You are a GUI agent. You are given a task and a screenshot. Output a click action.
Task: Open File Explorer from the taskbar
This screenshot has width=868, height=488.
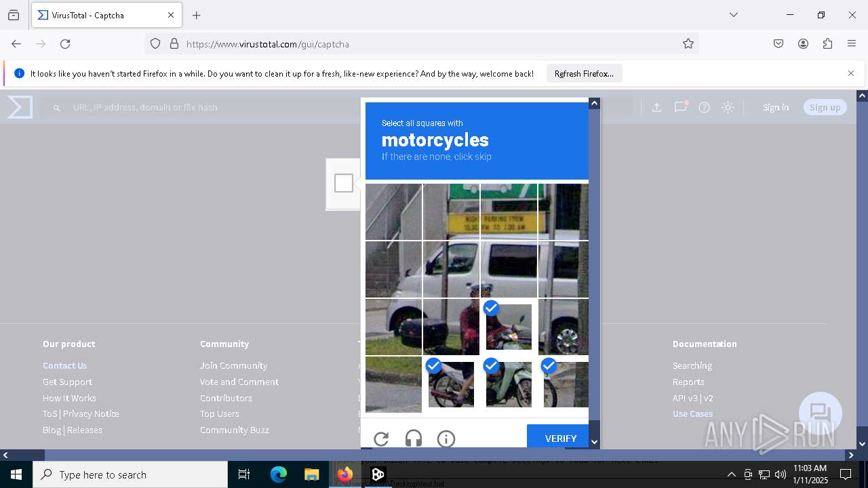click(x=312, y=474)
